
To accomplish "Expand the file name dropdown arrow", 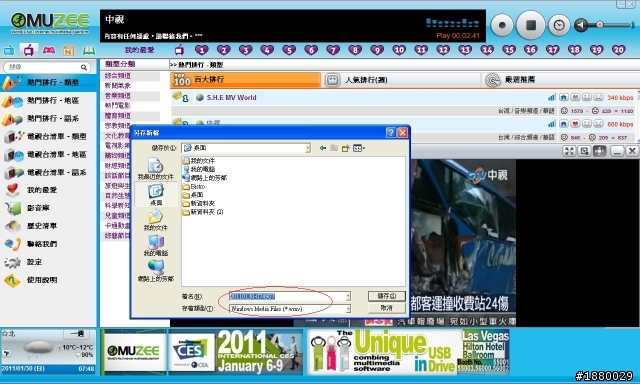I will (348, 297).
